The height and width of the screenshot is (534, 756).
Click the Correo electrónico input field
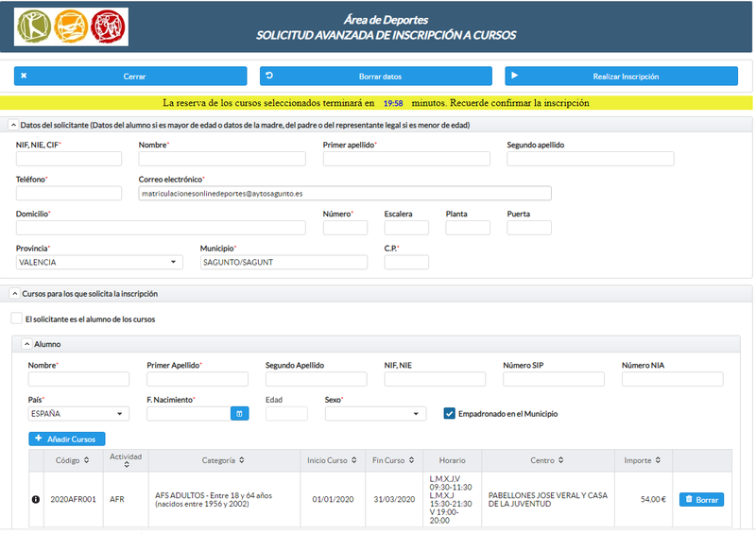(x=345, y=194)
